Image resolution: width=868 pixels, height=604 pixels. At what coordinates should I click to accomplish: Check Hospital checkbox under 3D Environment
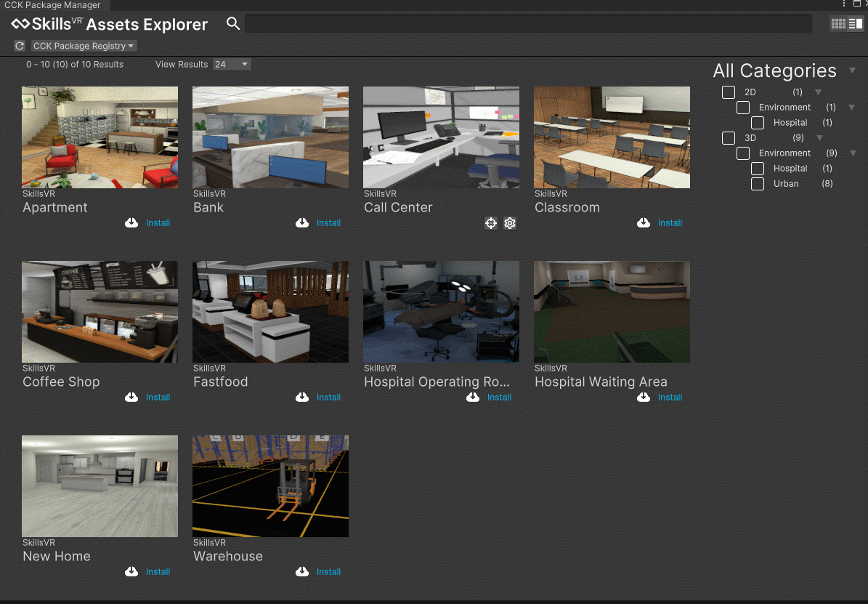pyautogui.click(x=758, y=169)
